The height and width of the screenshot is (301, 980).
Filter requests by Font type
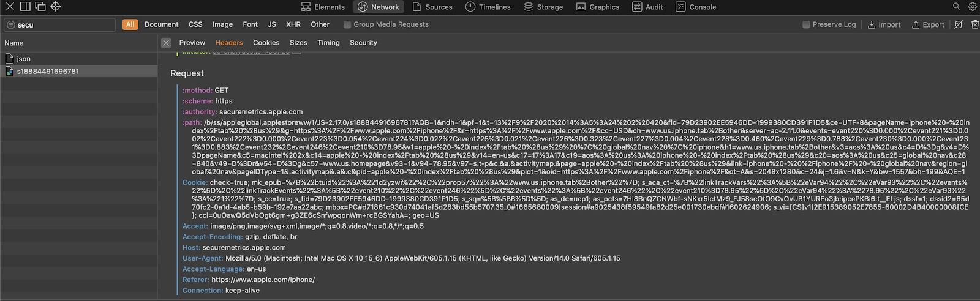pos(250,24)
